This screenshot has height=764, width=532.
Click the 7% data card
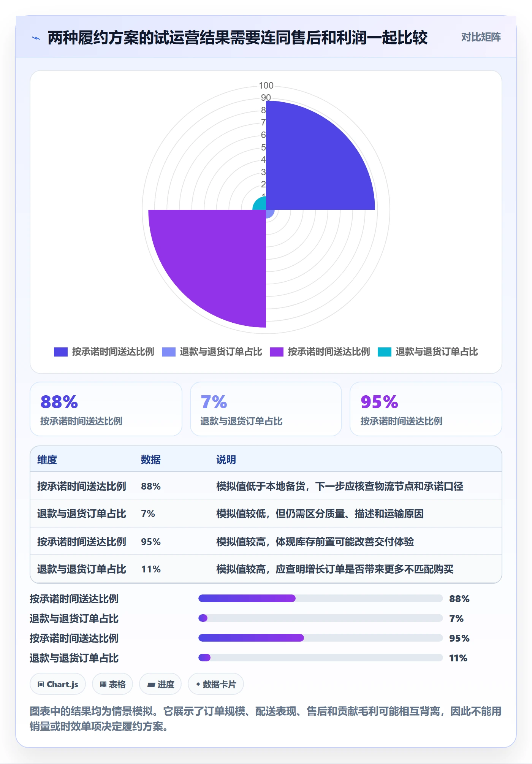coord(266,409)
